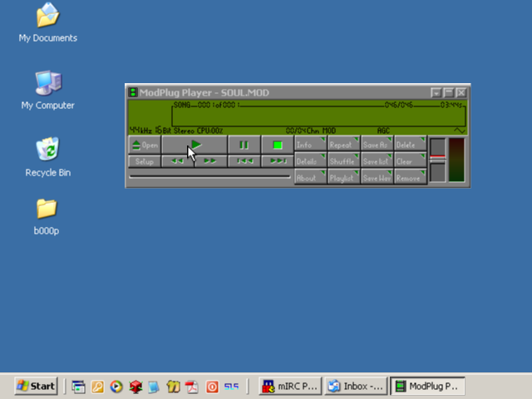Open the Start menu
The width and height of the screenshot is (532, 399).
coord(36,386)
